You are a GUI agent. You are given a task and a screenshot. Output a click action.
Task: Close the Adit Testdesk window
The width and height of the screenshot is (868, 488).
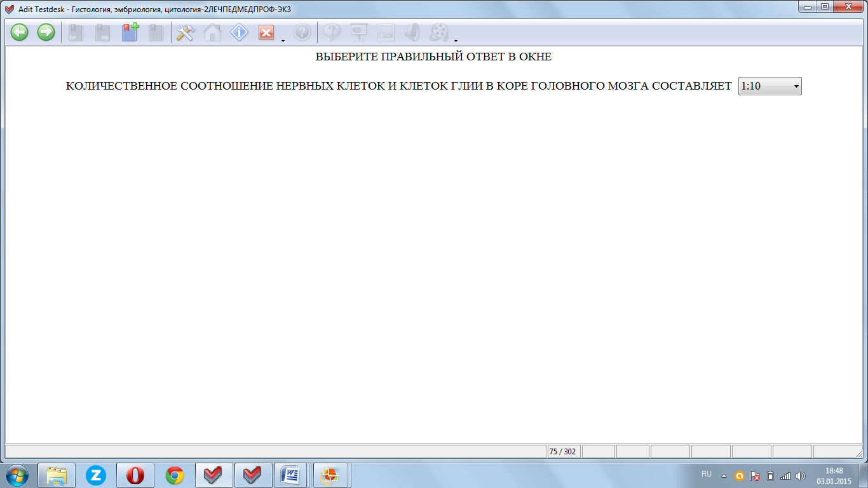(x=849, y=6)
